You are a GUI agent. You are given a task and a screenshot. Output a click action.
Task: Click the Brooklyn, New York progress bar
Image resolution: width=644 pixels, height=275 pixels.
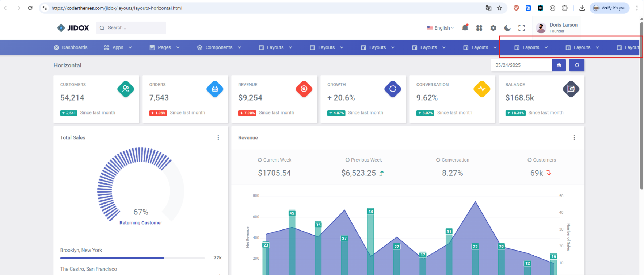(133, 258)
